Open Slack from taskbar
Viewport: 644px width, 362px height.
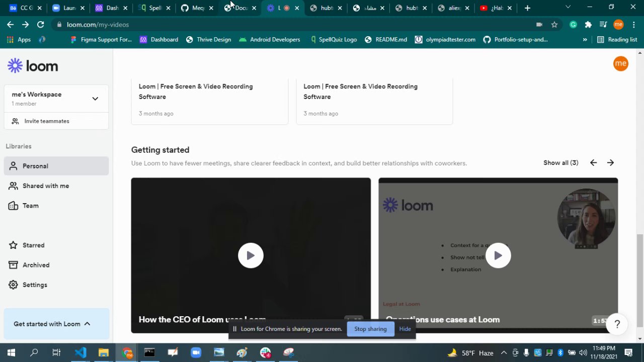(x=266, y=352)
